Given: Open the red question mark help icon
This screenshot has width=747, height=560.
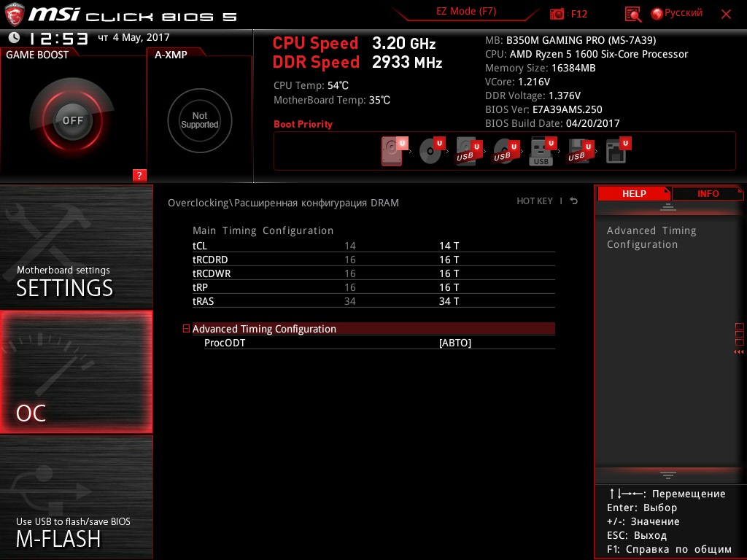Looking at the screenshot, I should pos(139,175).
